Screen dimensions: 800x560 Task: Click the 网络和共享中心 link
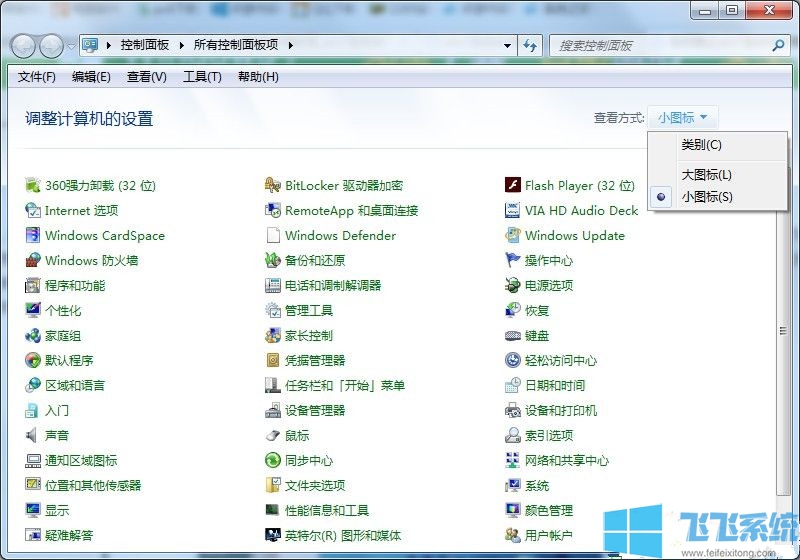click(566, 461)
